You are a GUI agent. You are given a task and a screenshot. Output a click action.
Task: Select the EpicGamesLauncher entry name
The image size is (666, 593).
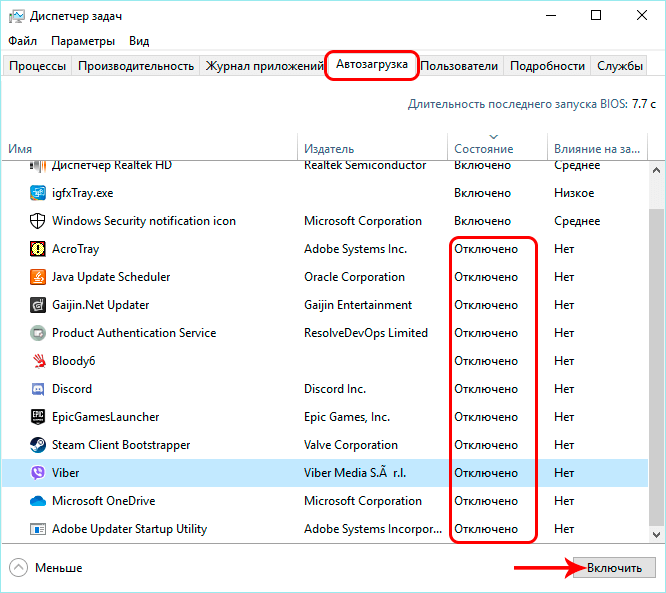click(x=105, y=417)
